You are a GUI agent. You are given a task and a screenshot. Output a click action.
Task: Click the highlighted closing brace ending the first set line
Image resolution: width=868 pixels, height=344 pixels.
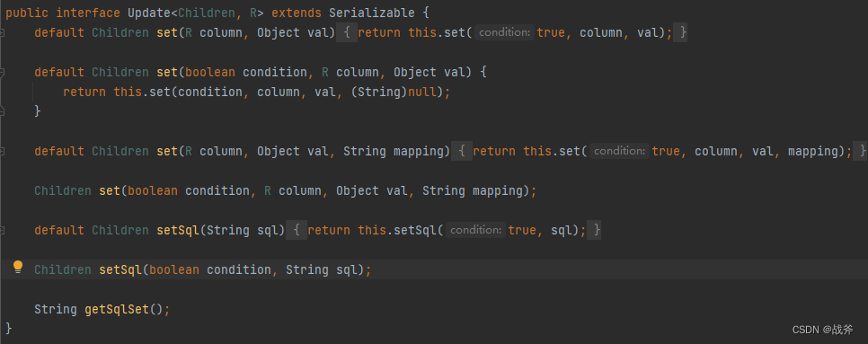[681, 32]
